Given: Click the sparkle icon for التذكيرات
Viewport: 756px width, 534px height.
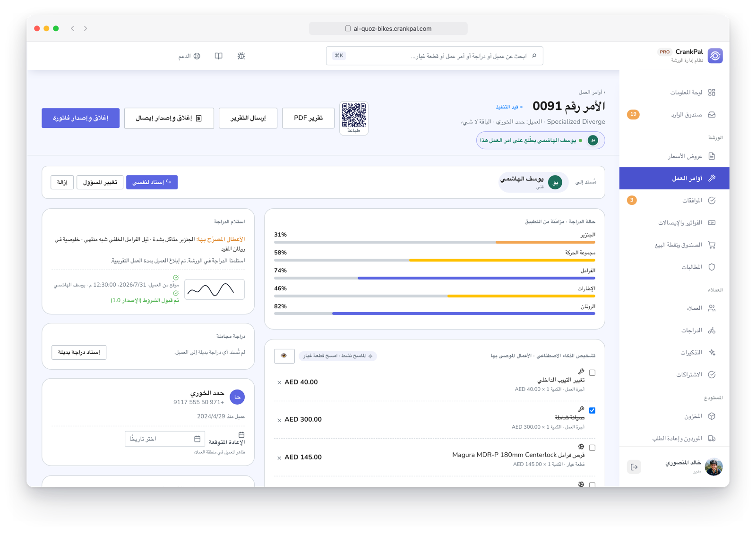Looking at the screenshot, I should coord(712,353).
